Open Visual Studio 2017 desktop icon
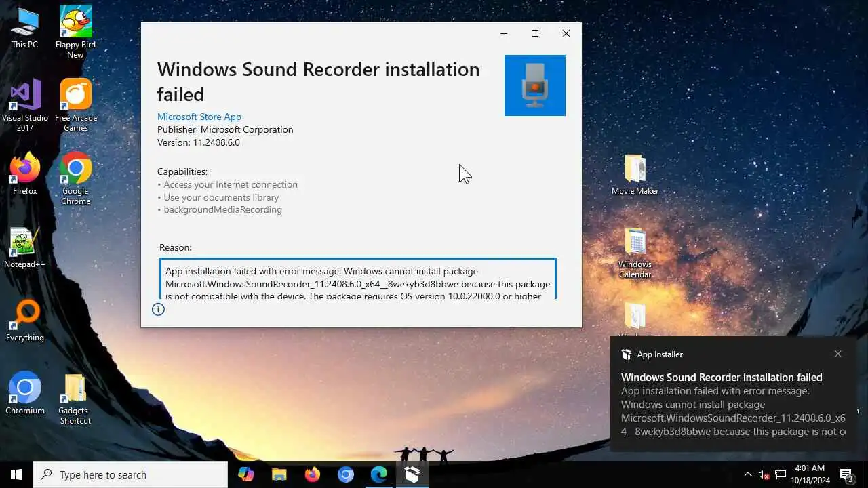The height and width of the screenshot is (488, 868). 25,105
